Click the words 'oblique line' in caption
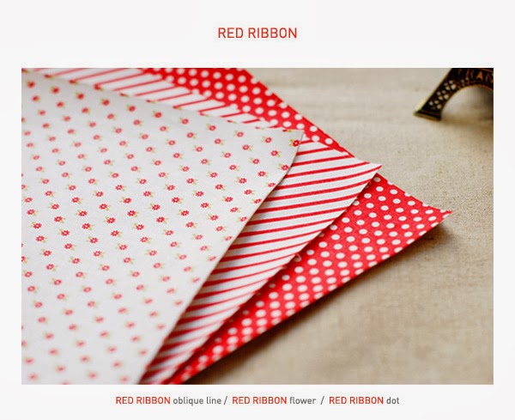This screenshot has width=515, height=420. tap(197, 401)
